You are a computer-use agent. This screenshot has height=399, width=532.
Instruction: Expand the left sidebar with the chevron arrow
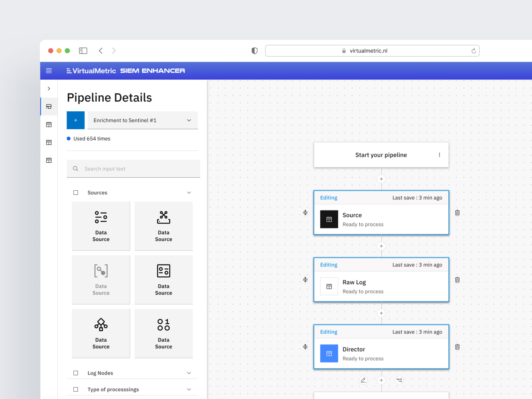click(x=49, y=89)
